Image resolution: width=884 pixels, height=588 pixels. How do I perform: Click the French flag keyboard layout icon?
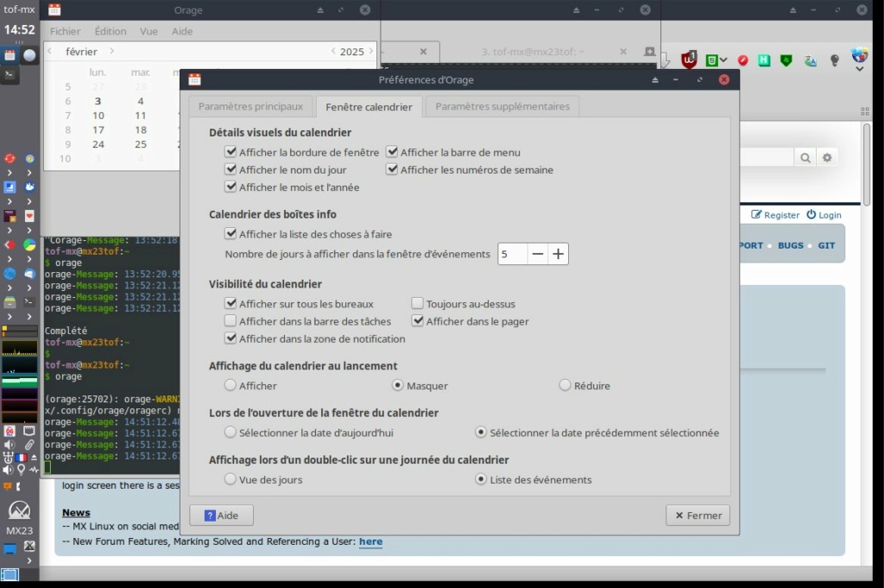(22, 458)
